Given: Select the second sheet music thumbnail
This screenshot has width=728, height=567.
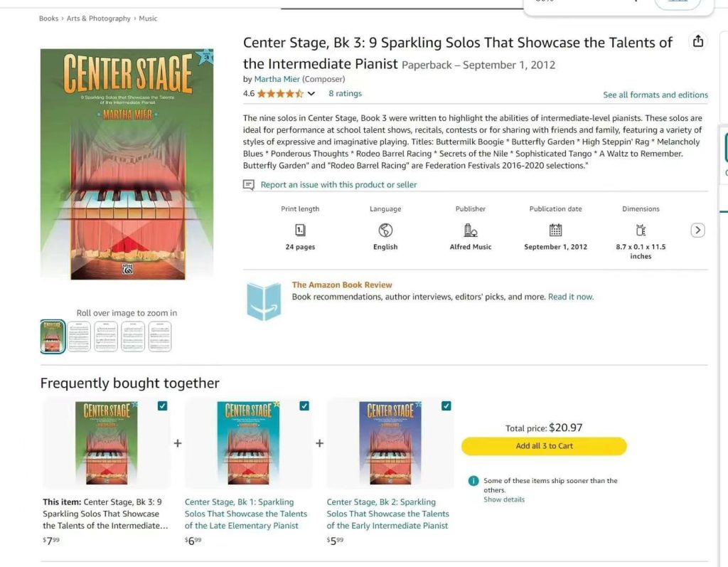Looking at the screenshot, I should point(106,337).
